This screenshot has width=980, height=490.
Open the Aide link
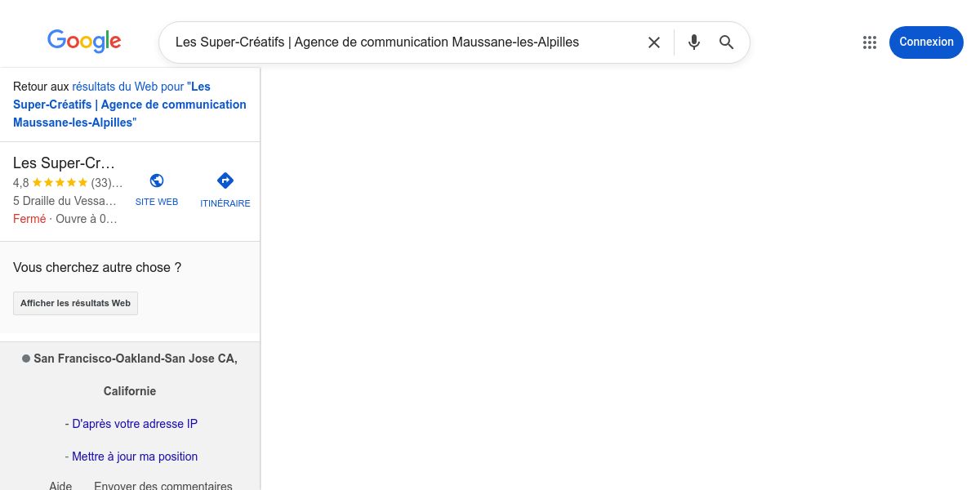(x=60, y=486)
